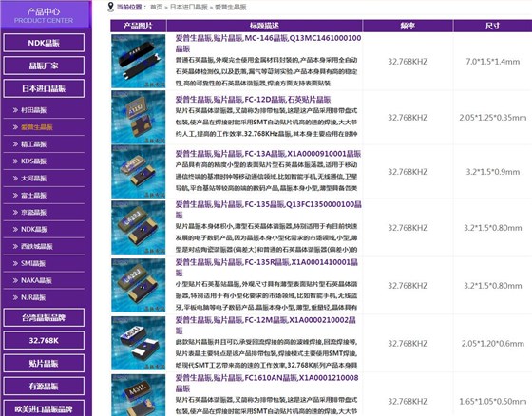Screen dimensions: 532x416
Task: Select 村田晶振 in the sidebar list
Action: pyautogui.click(x=33, y=110)
